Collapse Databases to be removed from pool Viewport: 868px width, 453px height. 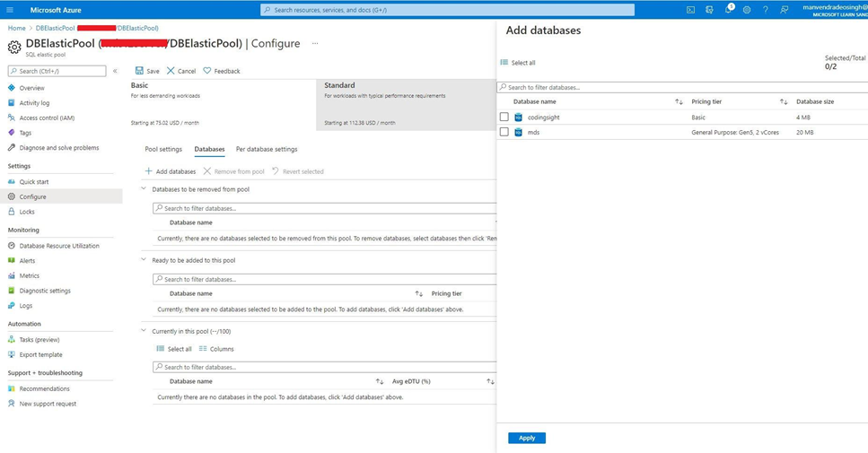click(144, 188)
